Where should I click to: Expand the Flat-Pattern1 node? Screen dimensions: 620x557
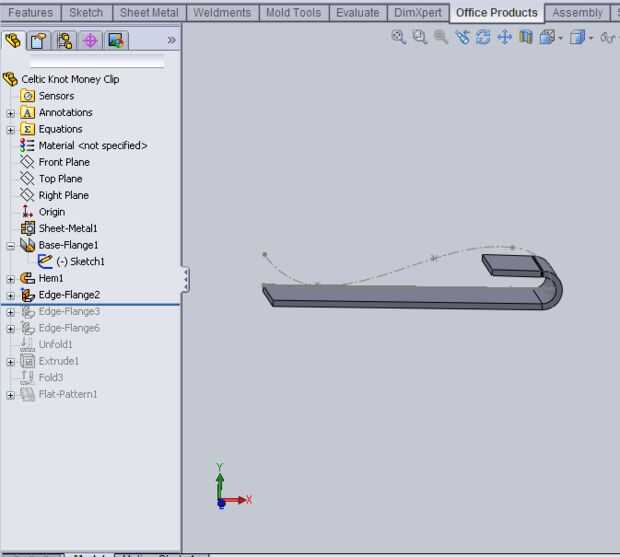click(x=11, y=396)
